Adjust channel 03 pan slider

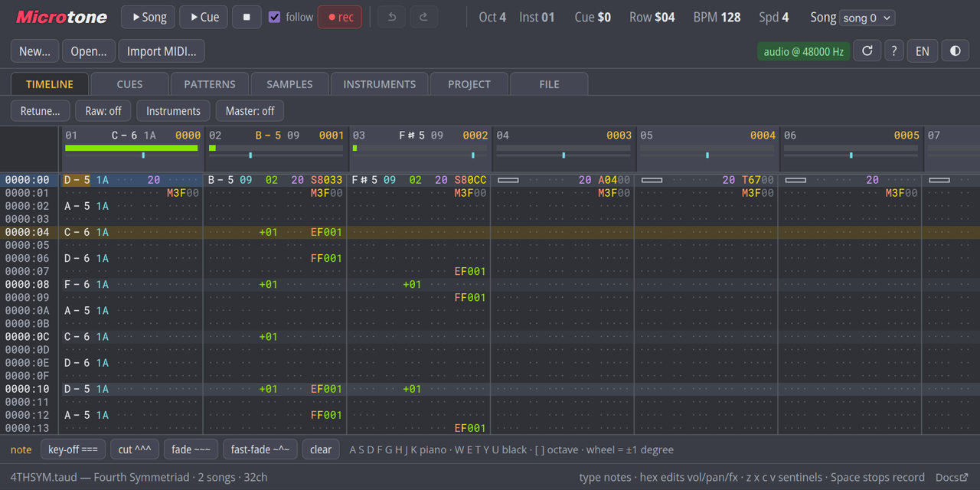(x=420, y=155)
